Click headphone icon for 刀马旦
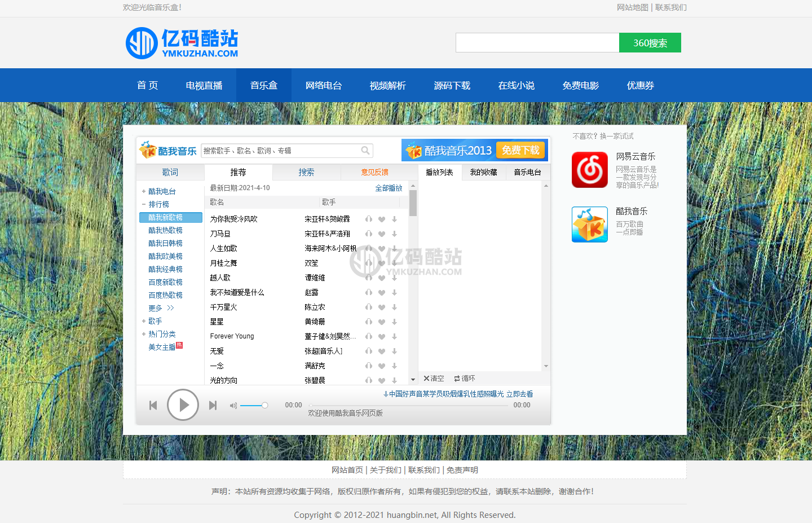812x523 pixels. (x=369, y=234)
